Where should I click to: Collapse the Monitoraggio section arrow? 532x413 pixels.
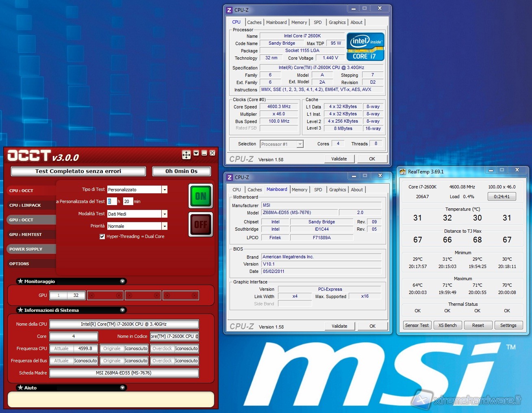click(x=122, y=281)
